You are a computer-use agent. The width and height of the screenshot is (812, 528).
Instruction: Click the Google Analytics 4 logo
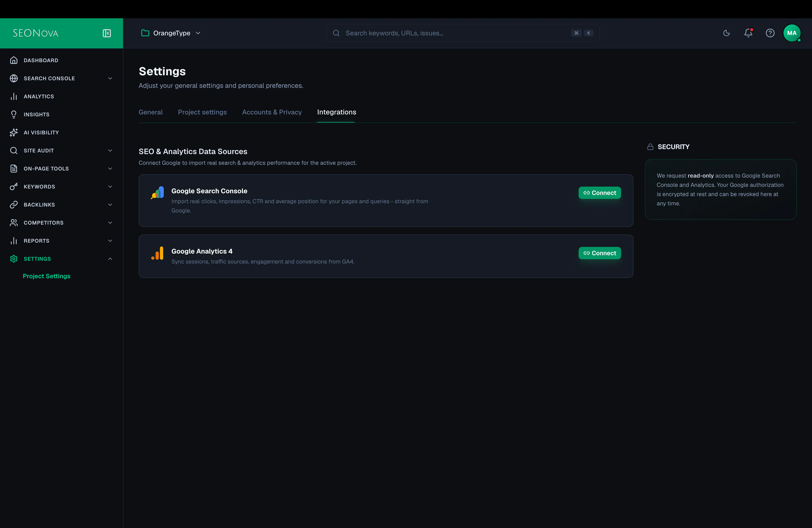157,253
